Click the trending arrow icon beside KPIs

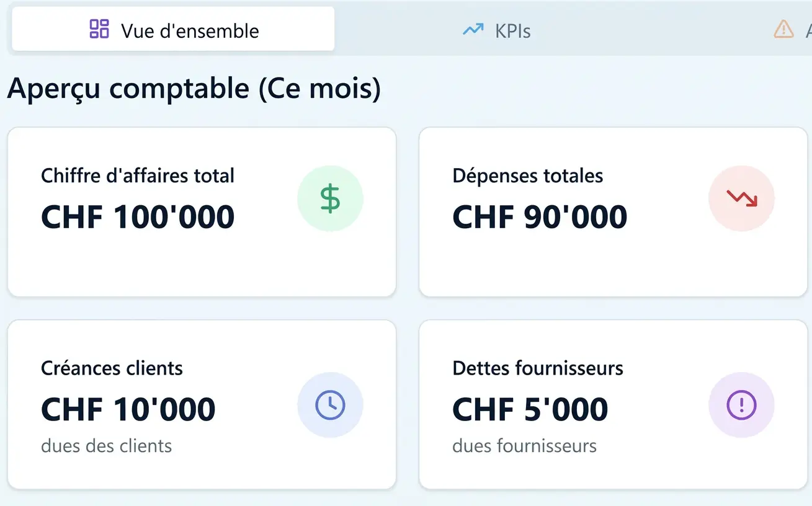(x=473, y=29)
